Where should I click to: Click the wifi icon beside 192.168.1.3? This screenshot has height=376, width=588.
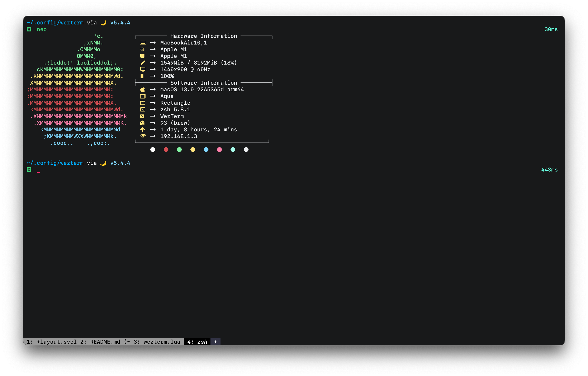(x=143, y=136)
